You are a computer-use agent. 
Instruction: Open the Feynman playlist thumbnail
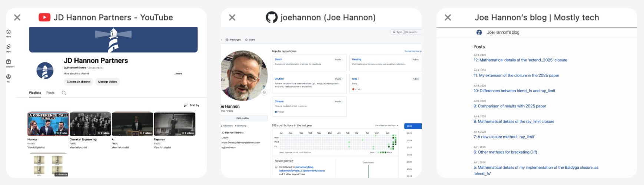coord(175,124)
